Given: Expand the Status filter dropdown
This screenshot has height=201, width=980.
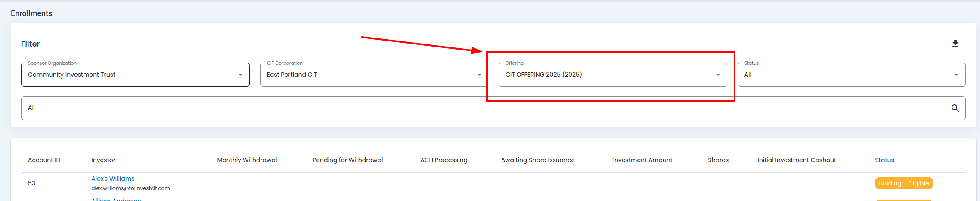Looking at the screenshot, I should click(851, 75).
